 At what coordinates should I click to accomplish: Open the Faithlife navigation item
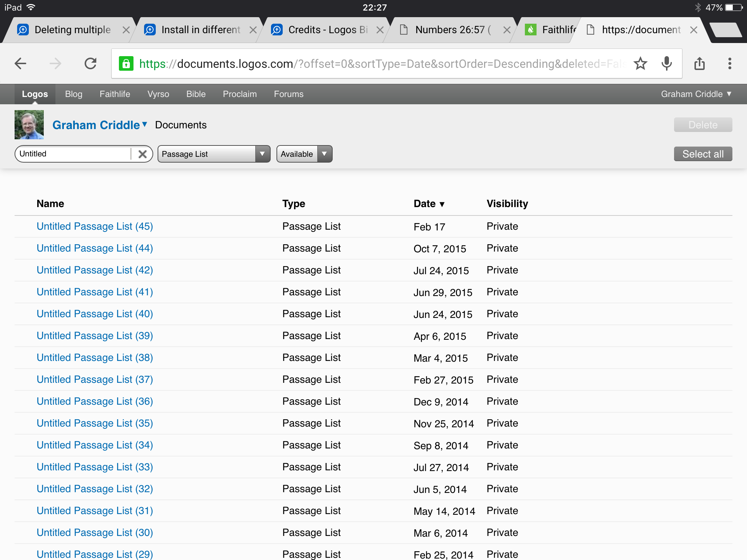tap(115, 94)
